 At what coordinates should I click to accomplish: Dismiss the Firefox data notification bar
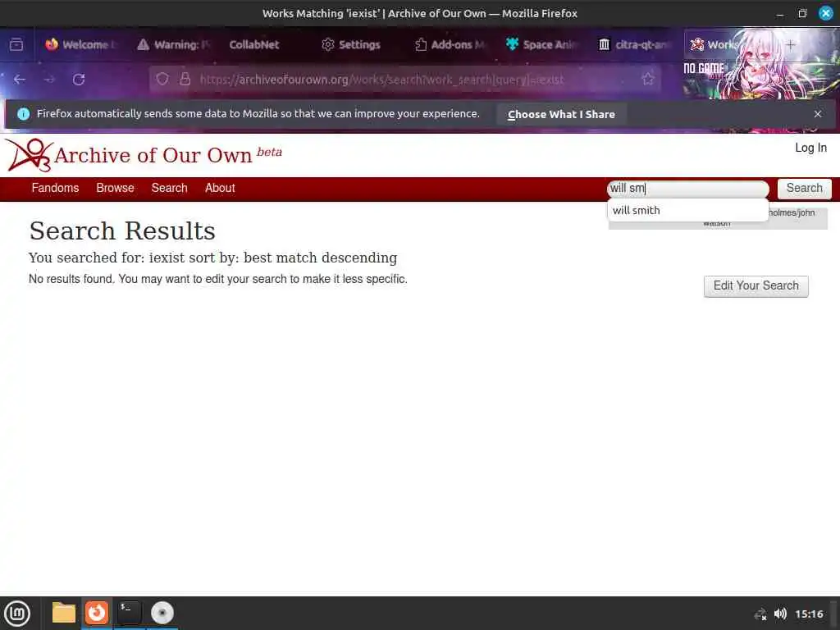click(x=818, y=113)
